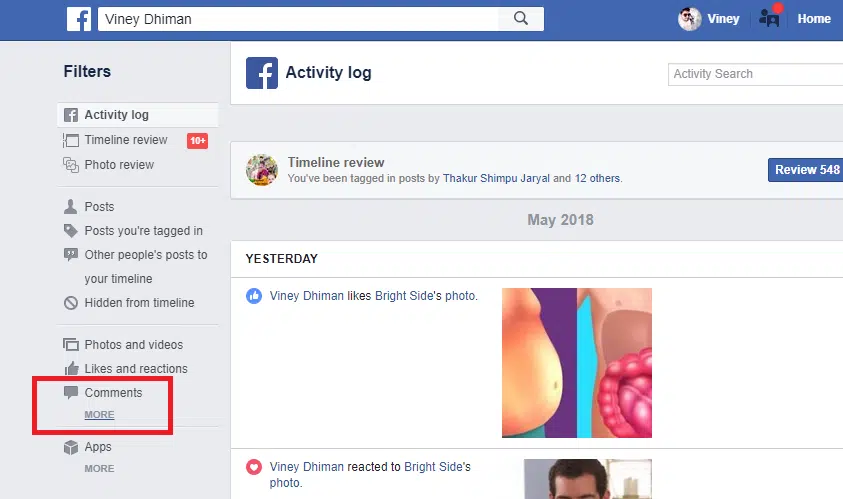Click the Posts person icon
The width and height of the screenshot is (843, 499).
70,206
